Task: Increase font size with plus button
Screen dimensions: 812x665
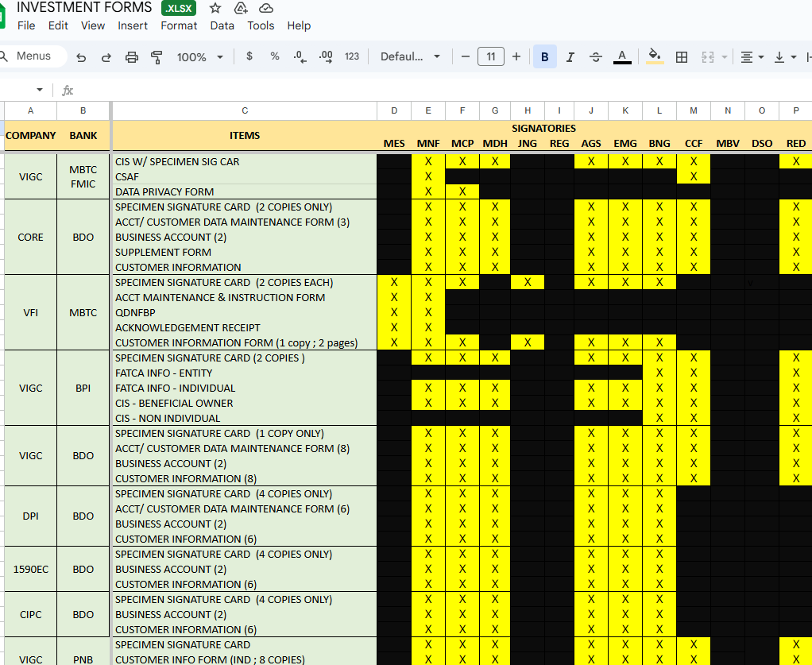Action: tap(516, 56)
